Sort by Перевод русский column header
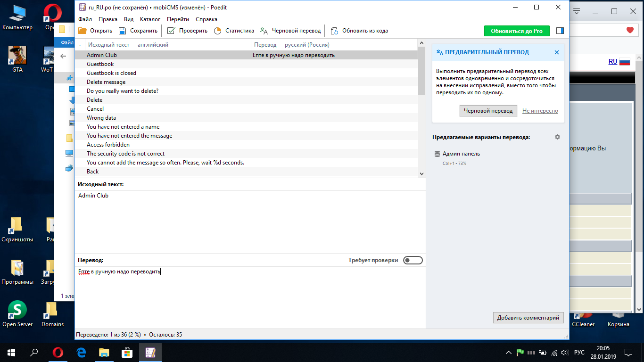644x362 pixels. pos(291,45)
